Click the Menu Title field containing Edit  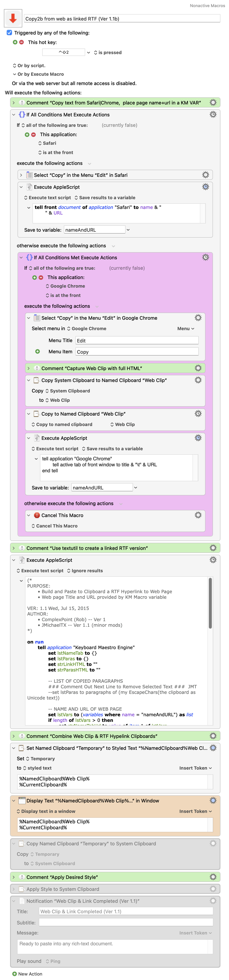[137, 340]
